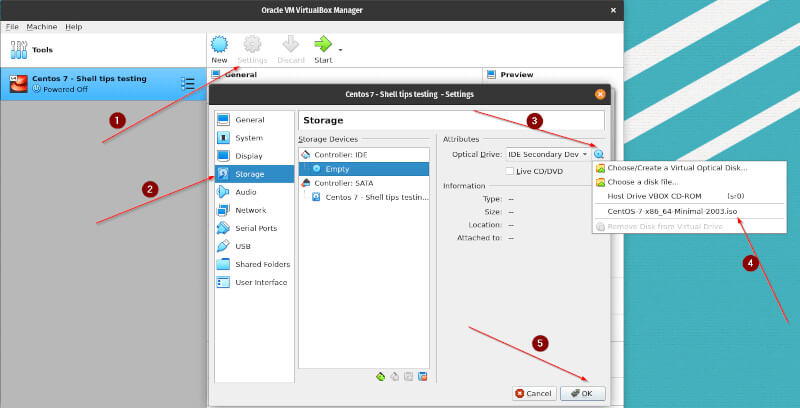This screenshot has height=408, width=800.
Task: Choose Choose/Create a Virtual Optical Disk menu entry
Action: pyautogui.click(x=689, y=168)
